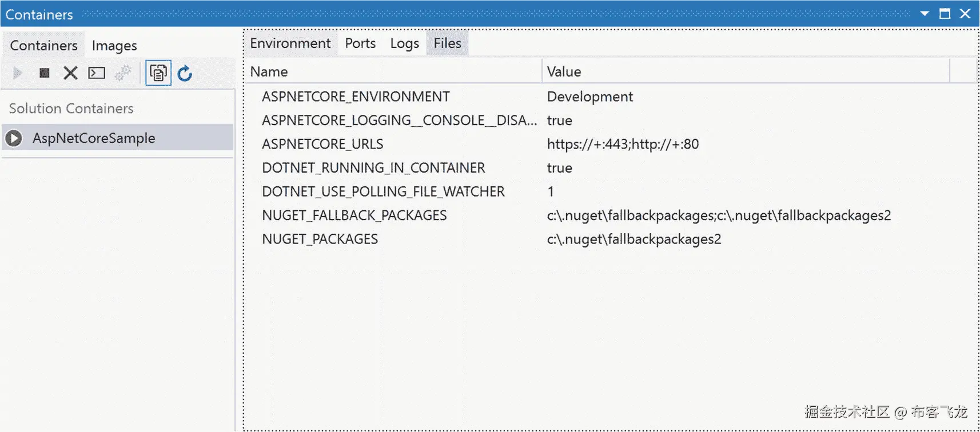Click the Start container play icon
Image resolution: width=980 pixels, height=432 pixels.
(x=18, y=73)
